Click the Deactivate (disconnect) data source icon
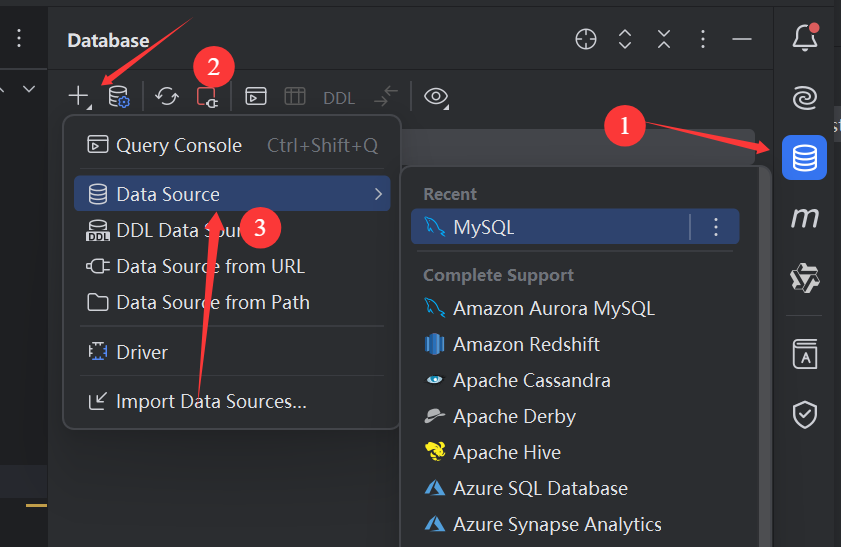The height and width of the screenshot is (547, 841). pos(207,97)
